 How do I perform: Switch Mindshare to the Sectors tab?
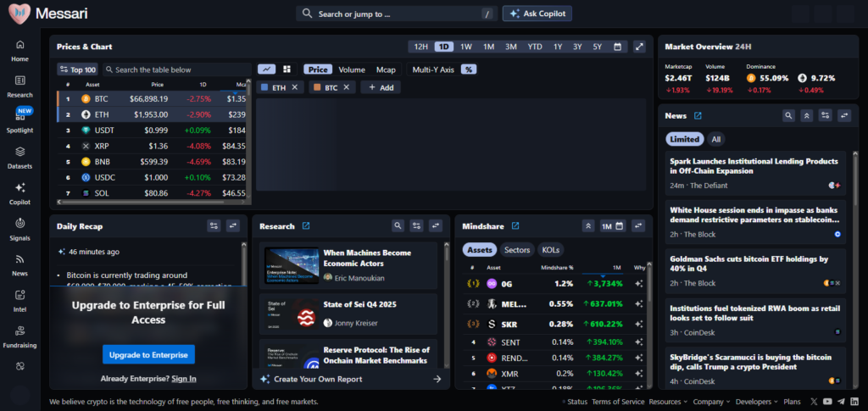coord(517,250)
